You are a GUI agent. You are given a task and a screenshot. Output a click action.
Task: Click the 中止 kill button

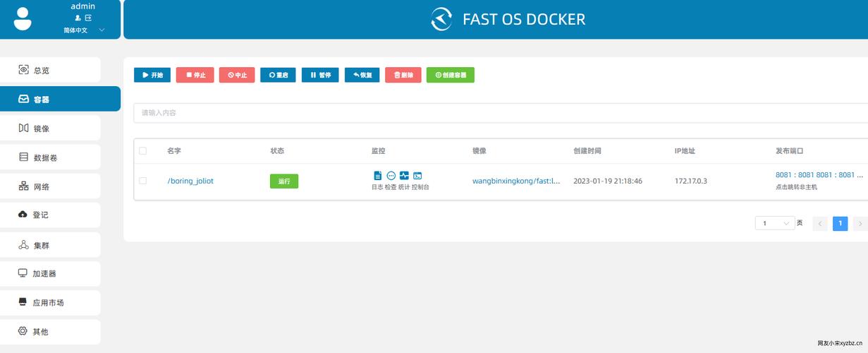(237, 75)
